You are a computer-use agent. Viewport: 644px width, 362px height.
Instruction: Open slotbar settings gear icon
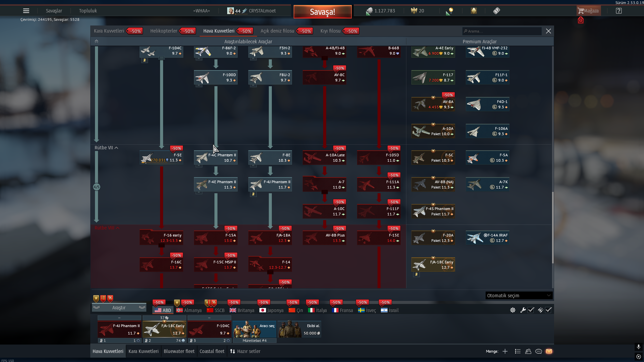(513, 310)
